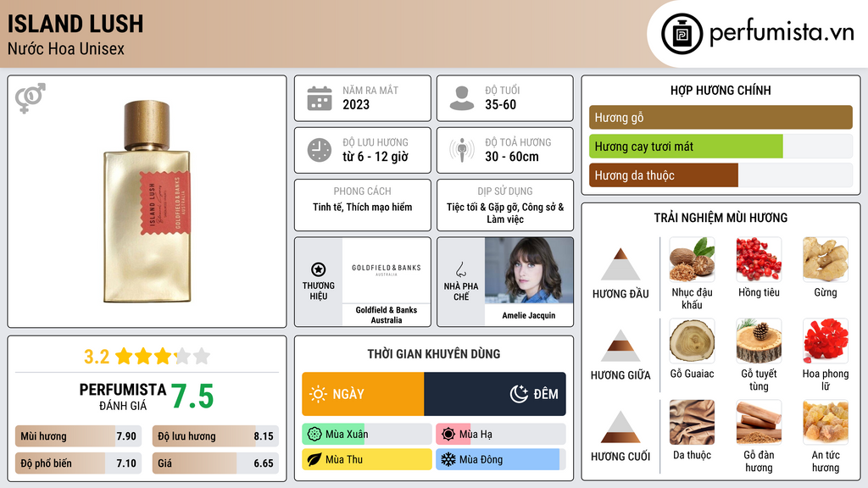Image resolution: width=868 pixels, height=488 pixels.
Task: Click the Độ lưu hương 8.15 score bar
Action: pyautogui.click(x=215, y=436)
